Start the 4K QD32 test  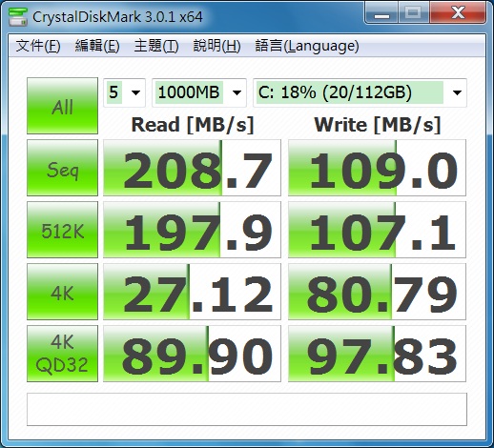(62, 354)
